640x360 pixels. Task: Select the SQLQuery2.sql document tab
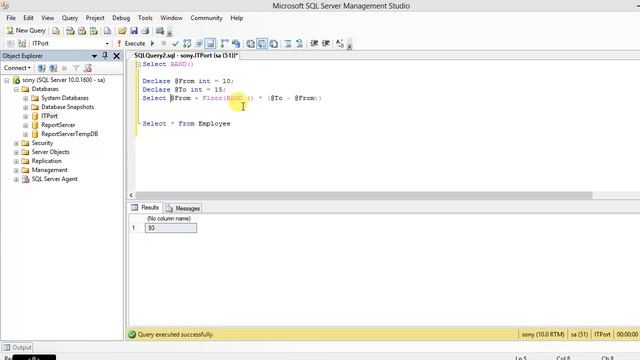(x=186, y=56)
